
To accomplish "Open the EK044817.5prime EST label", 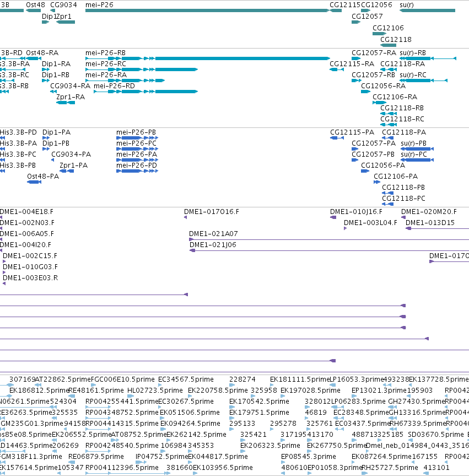I will point(218,457).
